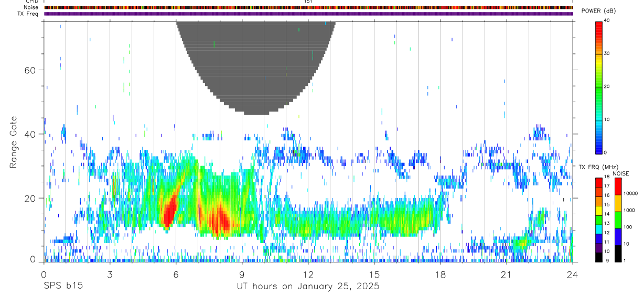Click the 'SPS b15' radar label
Viewport: 644px width, 297px height.
63,287
